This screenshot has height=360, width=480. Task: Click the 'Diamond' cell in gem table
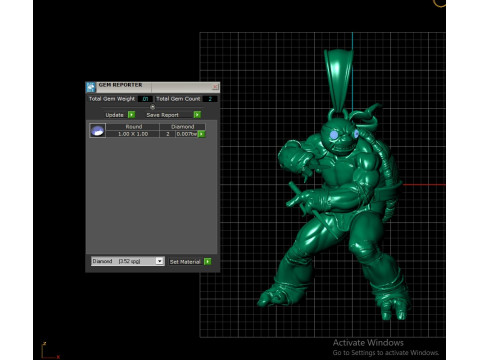click(x=182, y=127)
